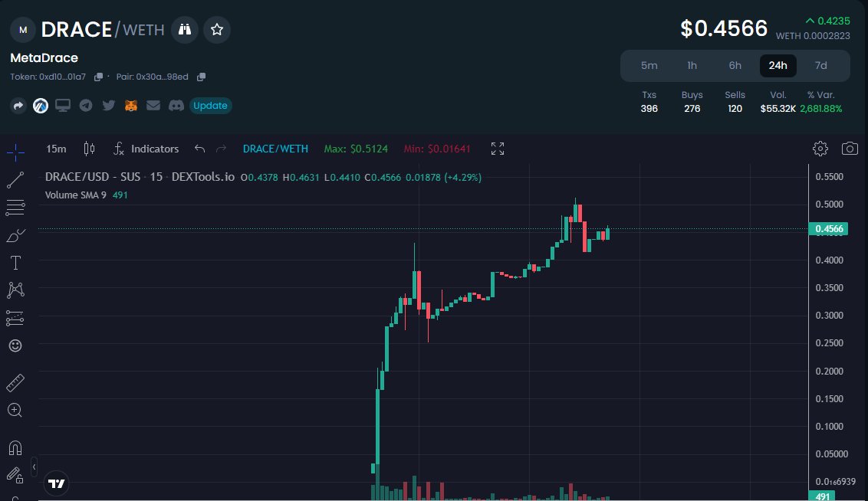Add DRACE to favorites with star
This screenshot has height=501, width=868.
(217, 30)
